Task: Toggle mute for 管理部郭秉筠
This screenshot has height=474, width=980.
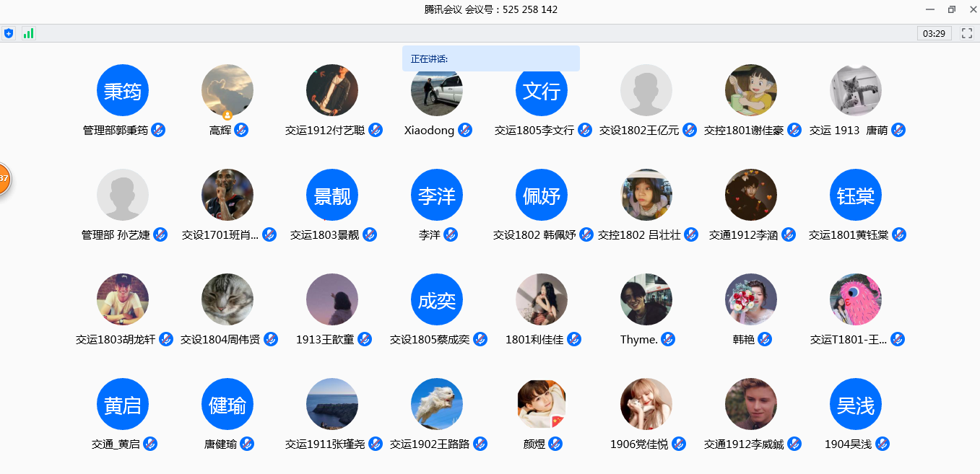Action: [157, 130]
